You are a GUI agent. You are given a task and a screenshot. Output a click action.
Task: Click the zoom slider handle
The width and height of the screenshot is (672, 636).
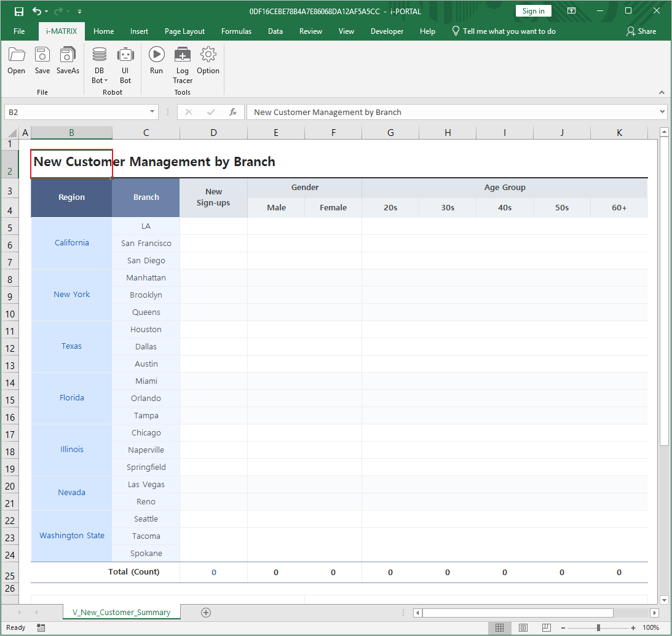(598, 627)
